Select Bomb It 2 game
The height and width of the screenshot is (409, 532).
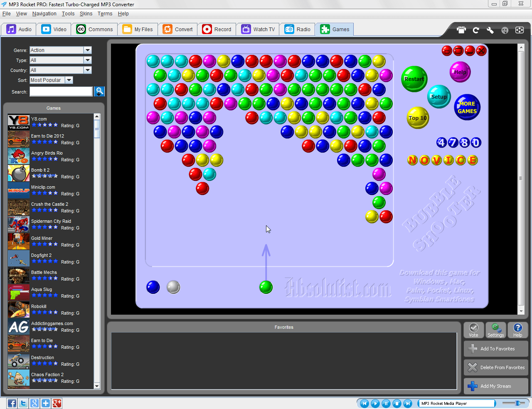point(51,173)
